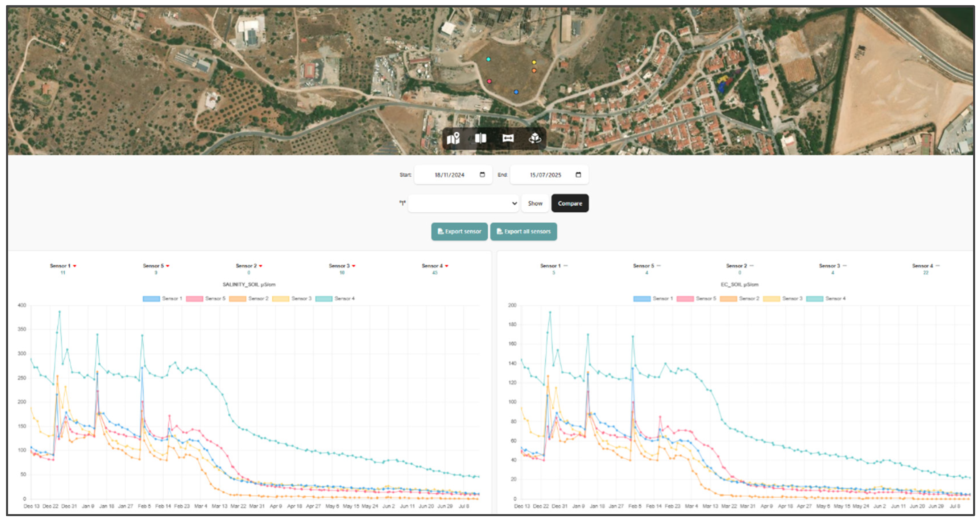Toggle Sensor 2 in SALINITY_SOIL chart legend
This screenshot has height=523, width=980.
pyautogui.click(x=249, y=299)
